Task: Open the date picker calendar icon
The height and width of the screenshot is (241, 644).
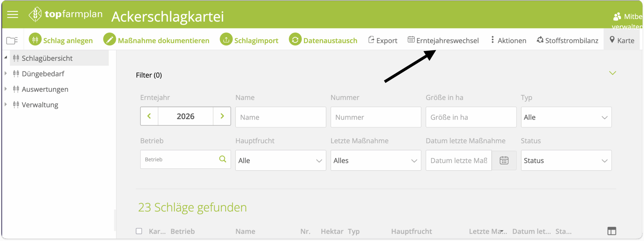Action: click(x=504, y=160)
